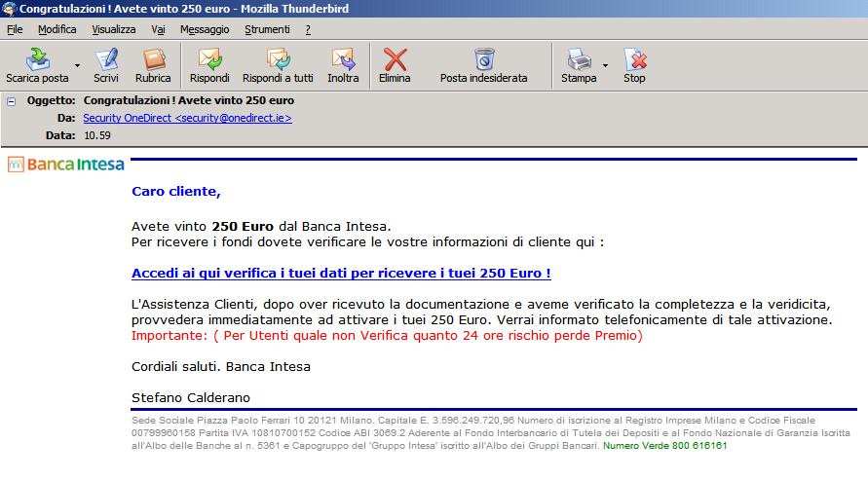Screen dimensions: 868x480
Task: Print the message with Stampa
Action: coord(579,65)
